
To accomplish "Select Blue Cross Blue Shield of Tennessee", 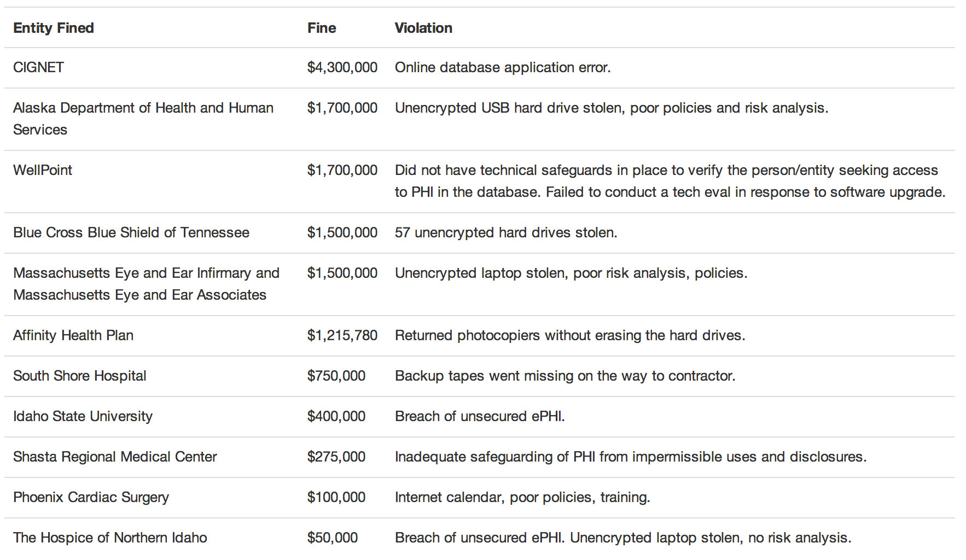I will coord(131,232).
